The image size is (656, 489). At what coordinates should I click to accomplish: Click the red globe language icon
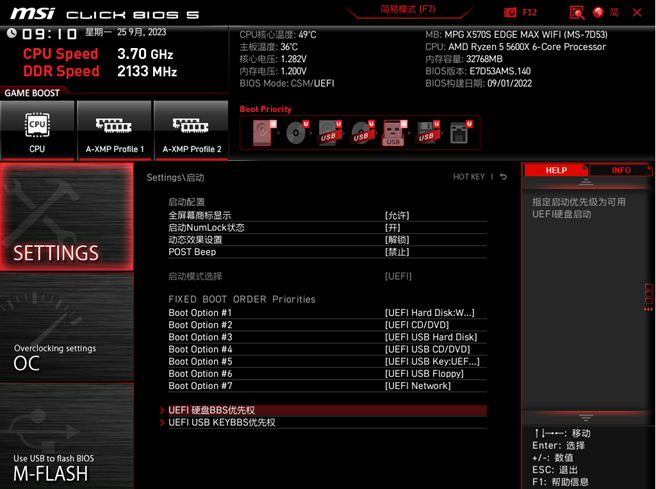point(598,12)
